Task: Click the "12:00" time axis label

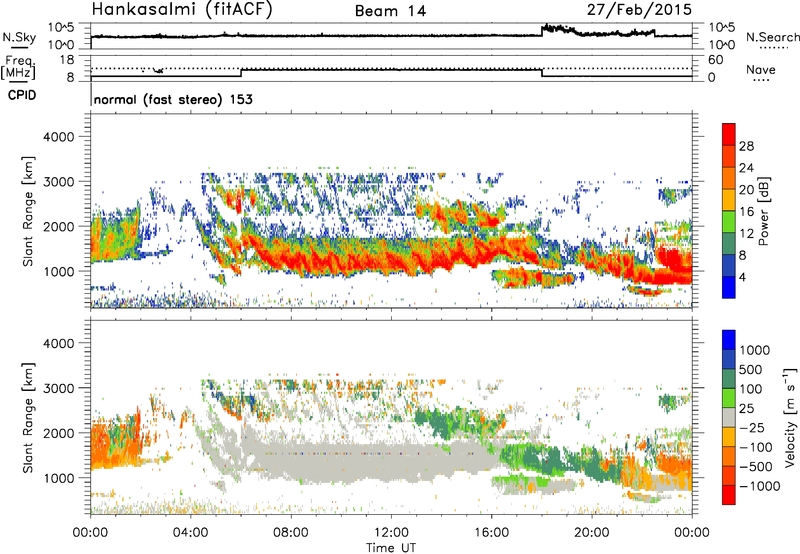Action: (391, 533)
